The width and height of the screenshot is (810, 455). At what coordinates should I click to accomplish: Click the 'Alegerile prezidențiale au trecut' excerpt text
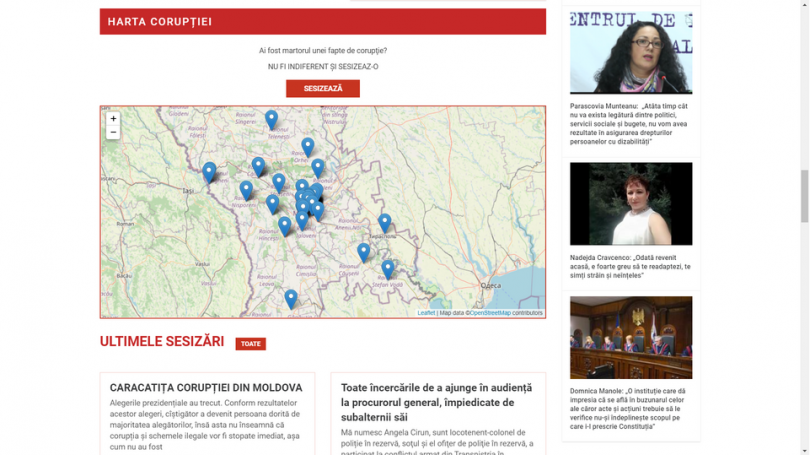(204, 425)
